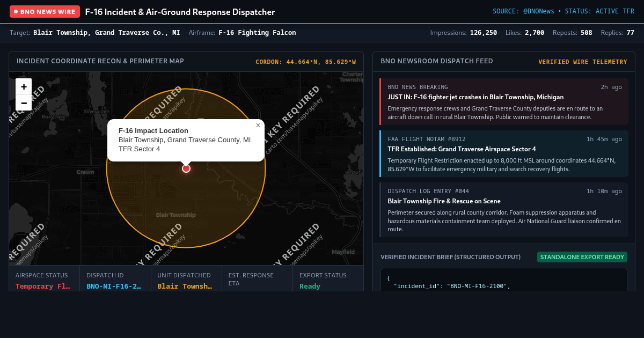The height and width of the screenshot is (338, 644).
Task: Click the Likes count 2,700
Action: click(535, 33)
